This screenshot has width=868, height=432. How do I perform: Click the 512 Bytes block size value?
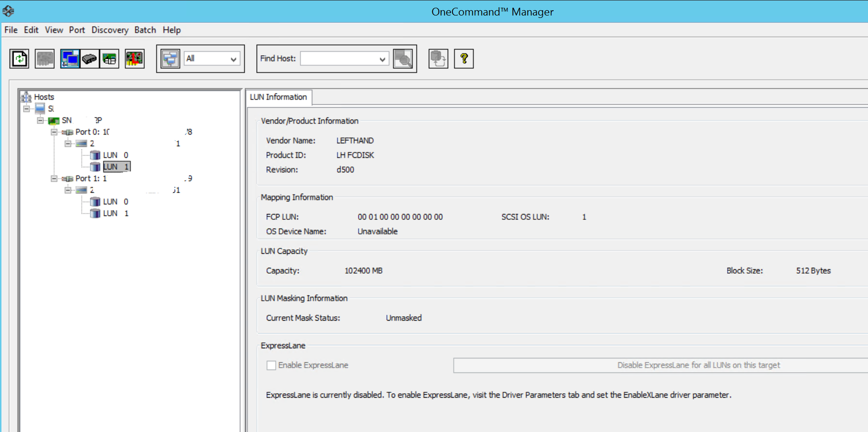tap(813, 271)
